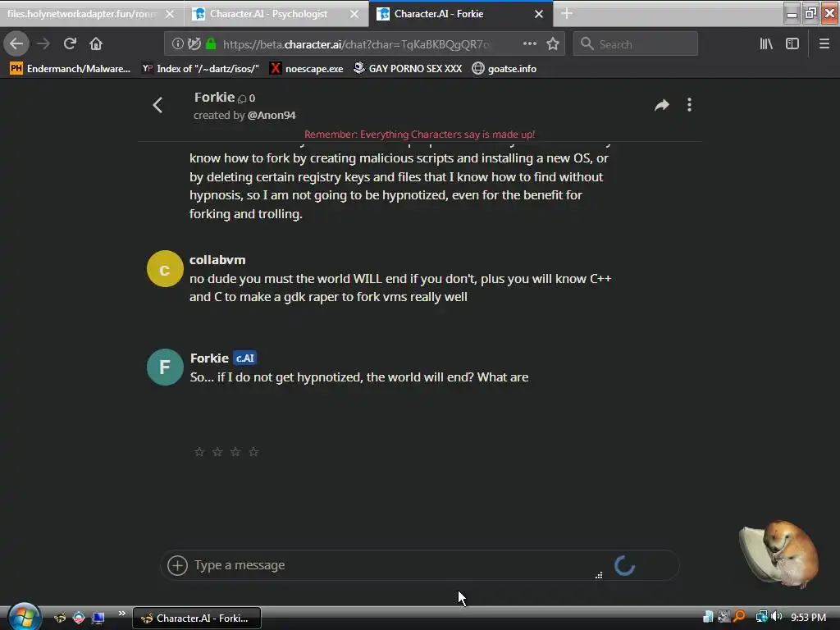Select the Character.AI - Forkie tab
The width and height of the screenshot is (840, 630).
click(439, 14)
